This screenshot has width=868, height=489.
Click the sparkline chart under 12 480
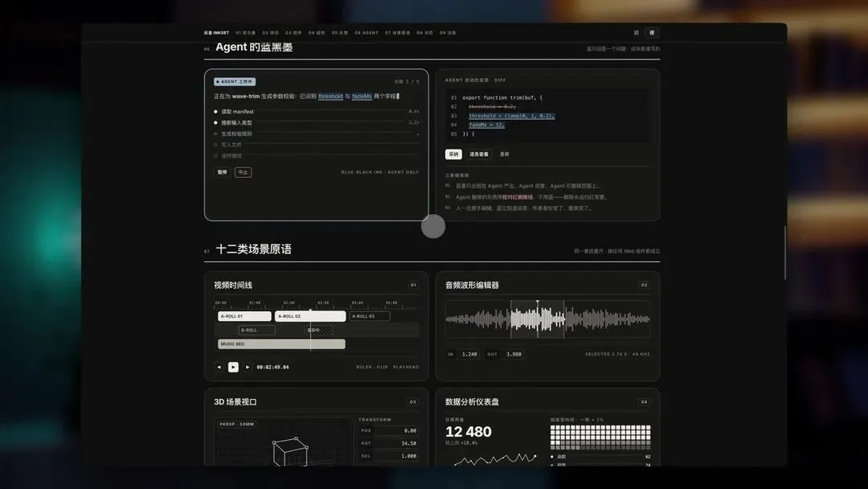coord(495,459)
